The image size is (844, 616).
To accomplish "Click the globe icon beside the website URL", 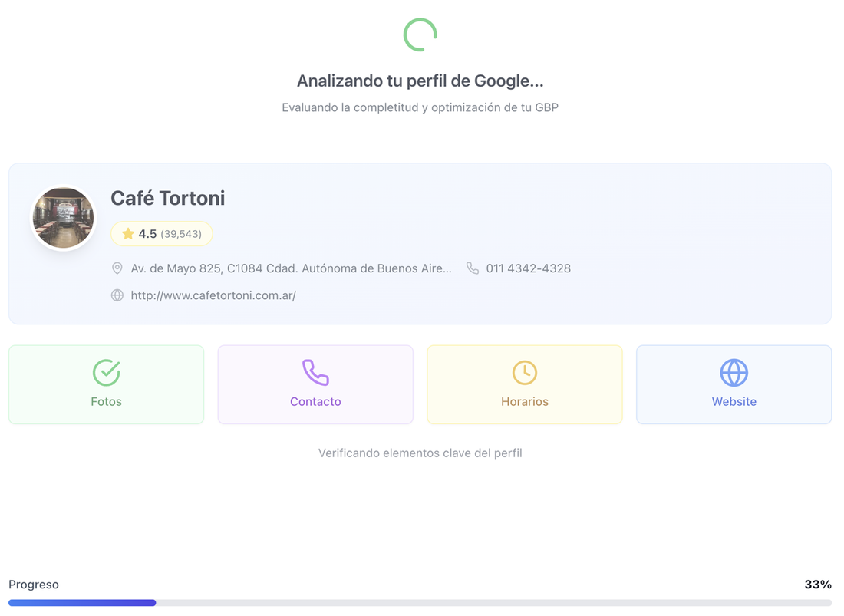I will click(x=117, y=295).
